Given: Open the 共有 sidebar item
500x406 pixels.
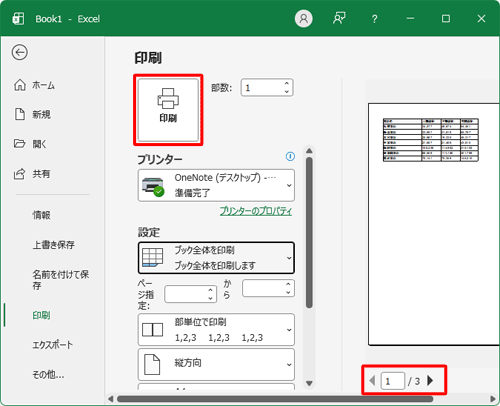Looking at the screenshot, I should pos(32,173).
